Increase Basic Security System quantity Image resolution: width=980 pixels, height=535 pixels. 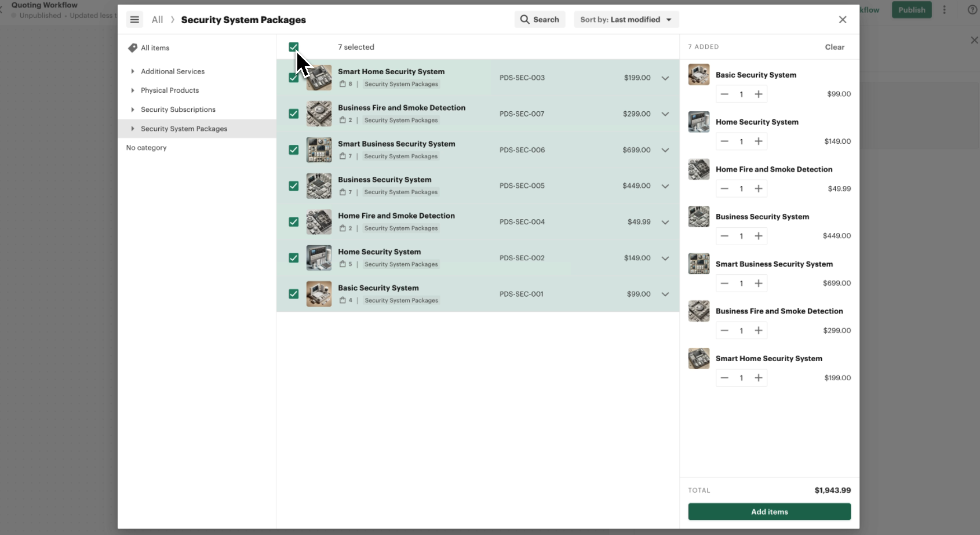click(758, 94)
